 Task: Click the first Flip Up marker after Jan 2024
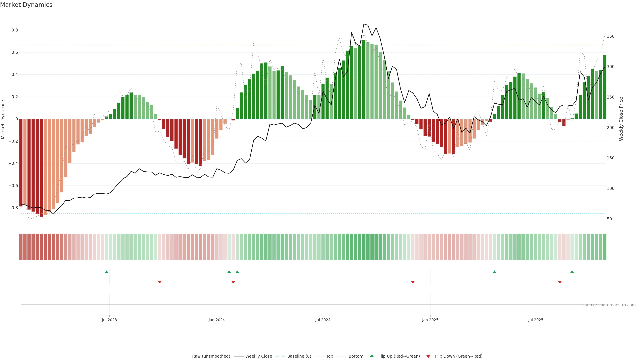pos(229,272)
